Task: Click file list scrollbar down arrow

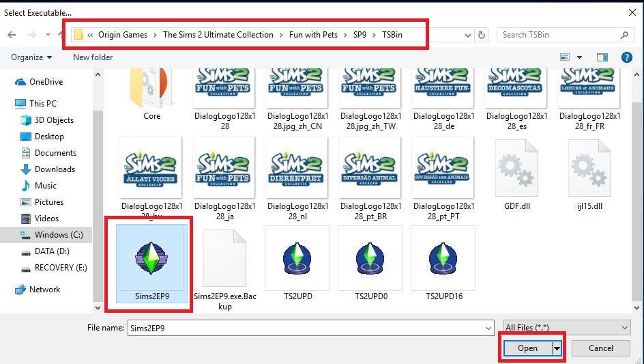Action: coord(636,307)
